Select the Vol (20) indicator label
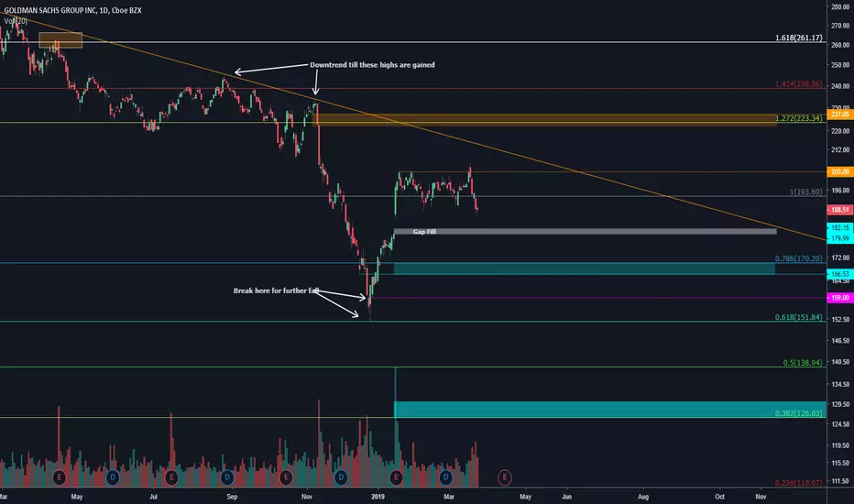The height and width of the screenshot is (504, 854). point(16,21)
